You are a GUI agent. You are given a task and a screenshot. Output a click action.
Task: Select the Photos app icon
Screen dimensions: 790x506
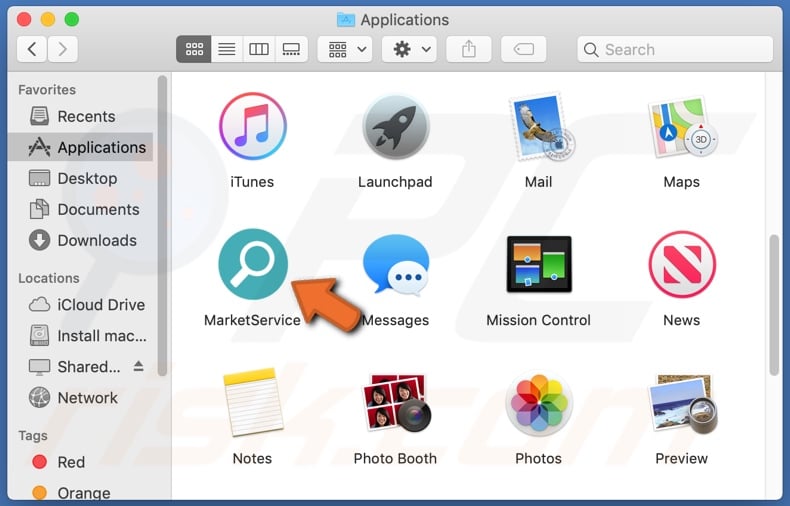(539, 403)
